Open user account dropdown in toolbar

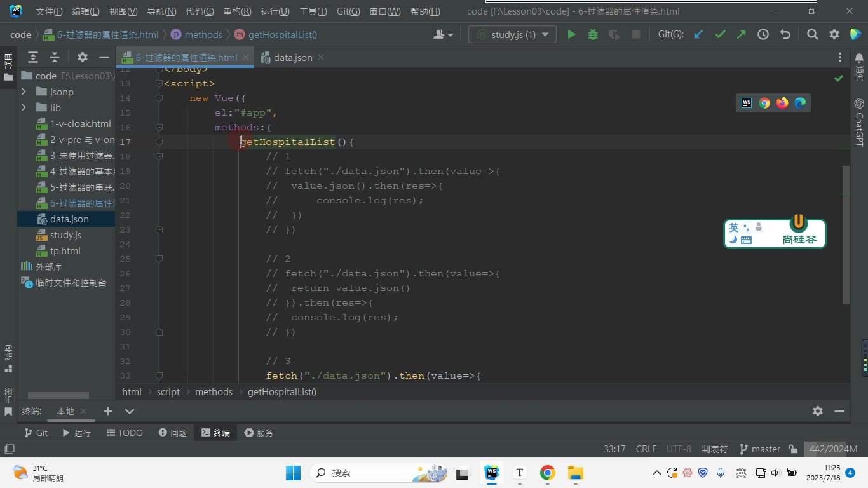tap(443, 35)
